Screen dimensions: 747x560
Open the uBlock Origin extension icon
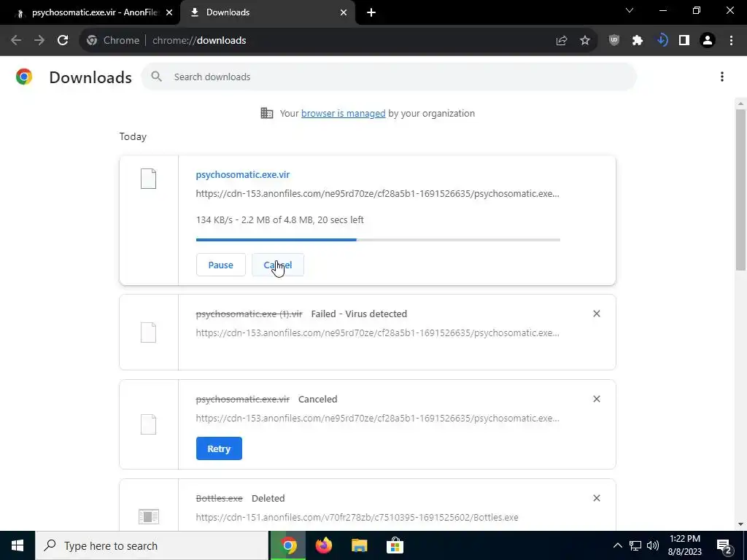pos(614,41)
